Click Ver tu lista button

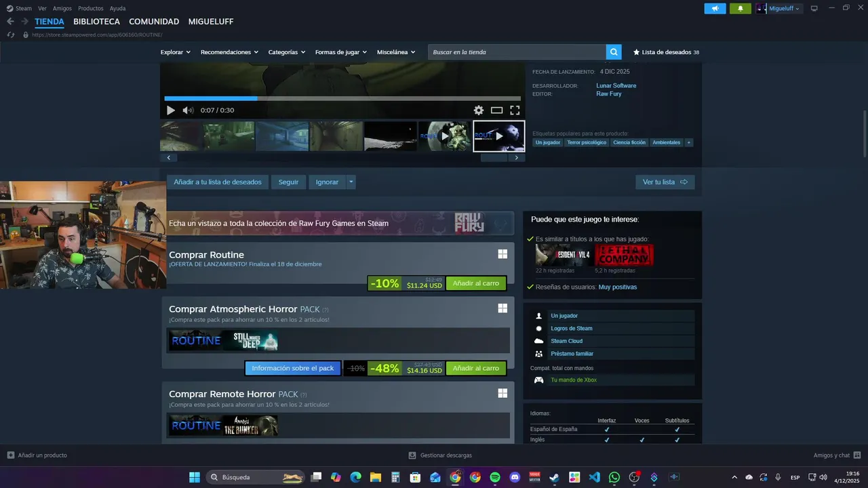(x=665, y=182)
